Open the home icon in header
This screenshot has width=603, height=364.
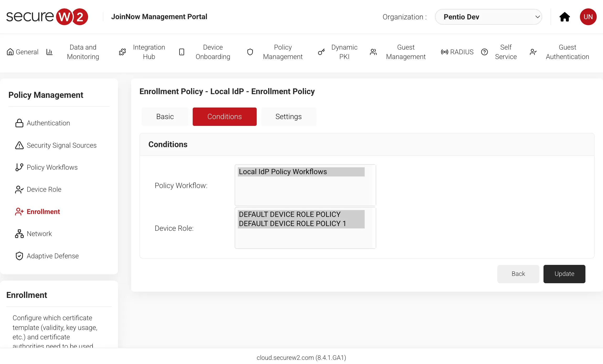(x=564, y=17)
